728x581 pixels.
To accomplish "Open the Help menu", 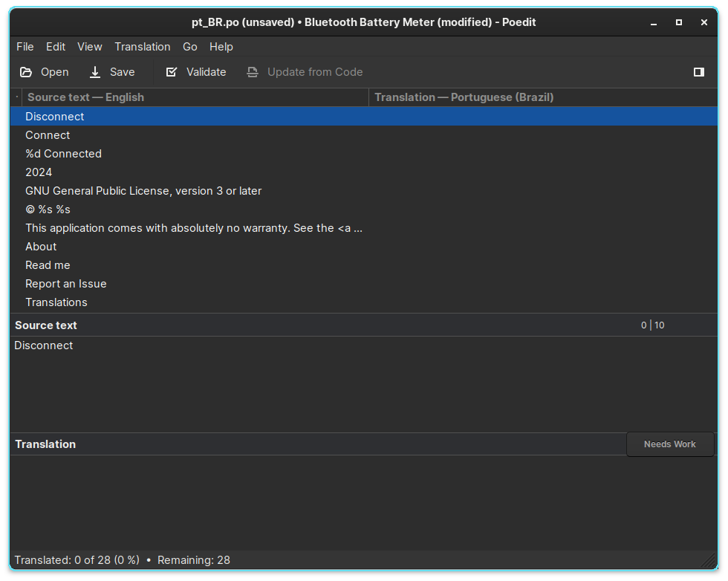I will pyautogui.click(x=221, y=47).
